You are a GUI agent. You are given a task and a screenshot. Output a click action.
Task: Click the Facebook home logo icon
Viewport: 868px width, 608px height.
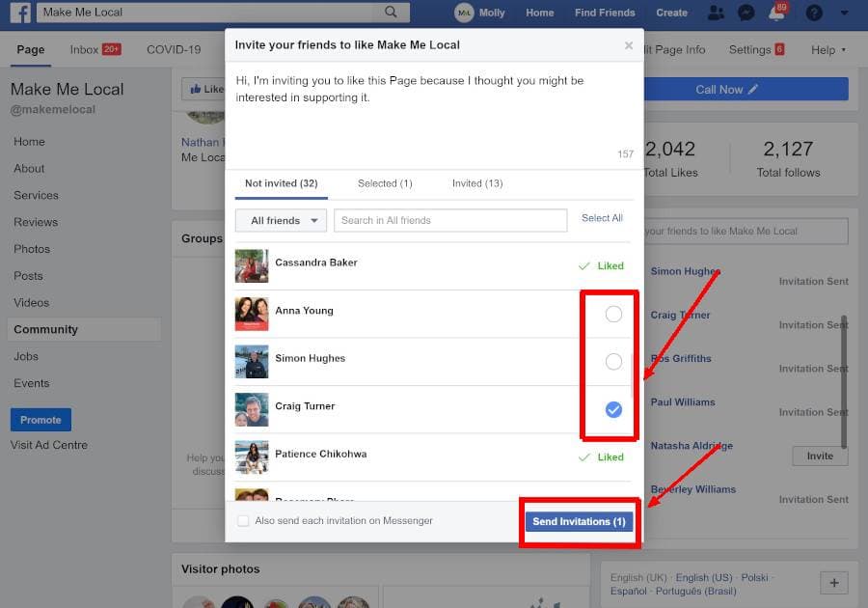coord(18,13)
